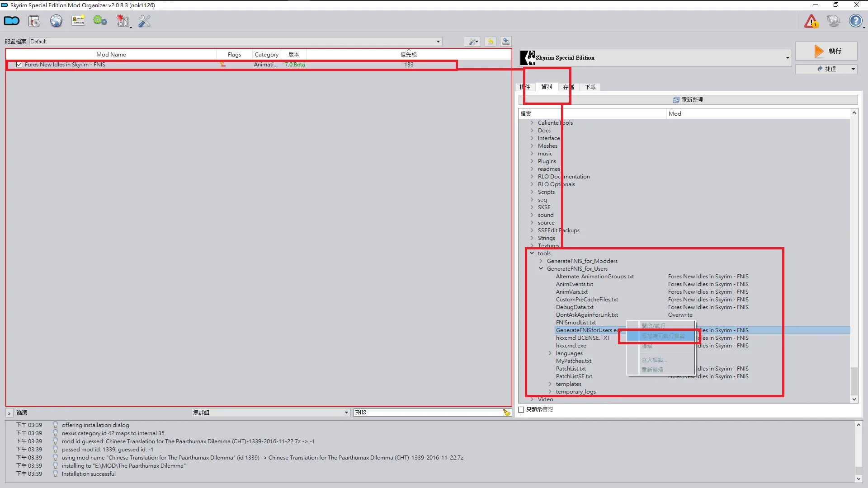This screenshot has height=488, width=868.
Task: Toggle the 只顯示衝突 checkbox
Action: [521, 410]
